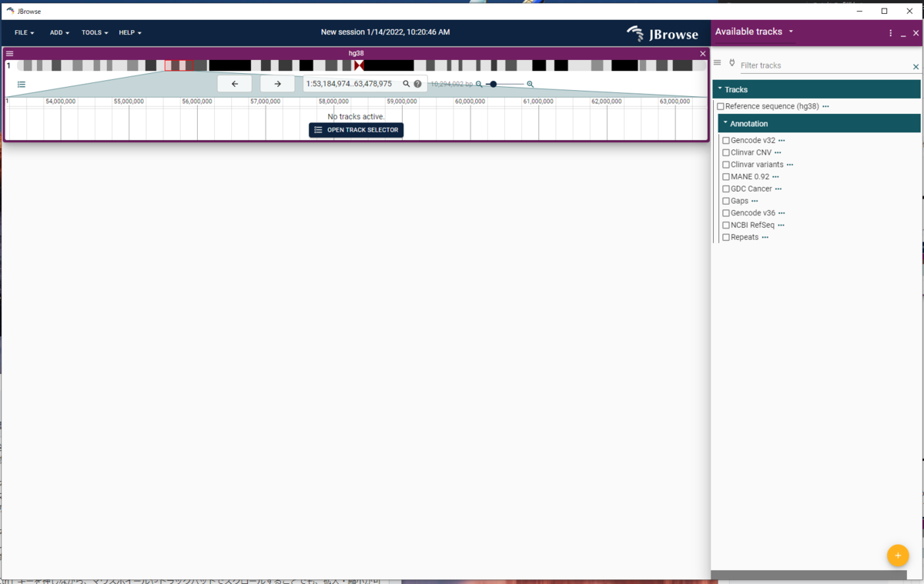924x584 pixels.
Task: Enable the Gaps track checkbox
Action: pos(726,201)
